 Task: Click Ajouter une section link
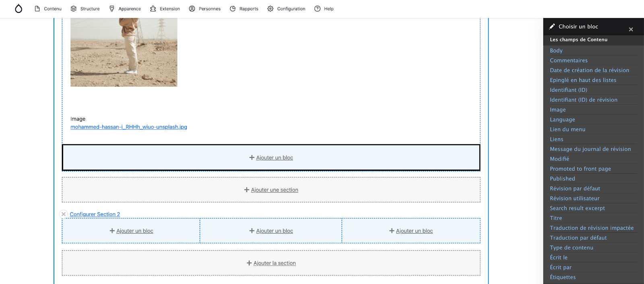(x=275, y=190)
